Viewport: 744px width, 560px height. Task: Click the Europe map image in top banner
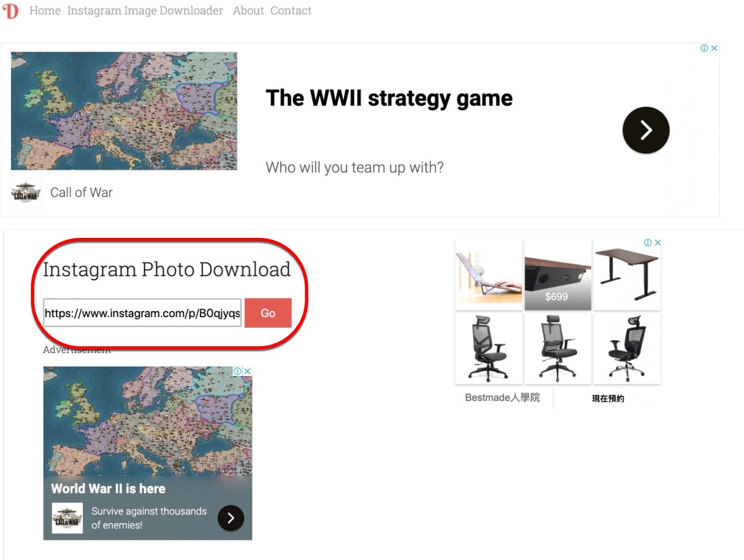124,111
